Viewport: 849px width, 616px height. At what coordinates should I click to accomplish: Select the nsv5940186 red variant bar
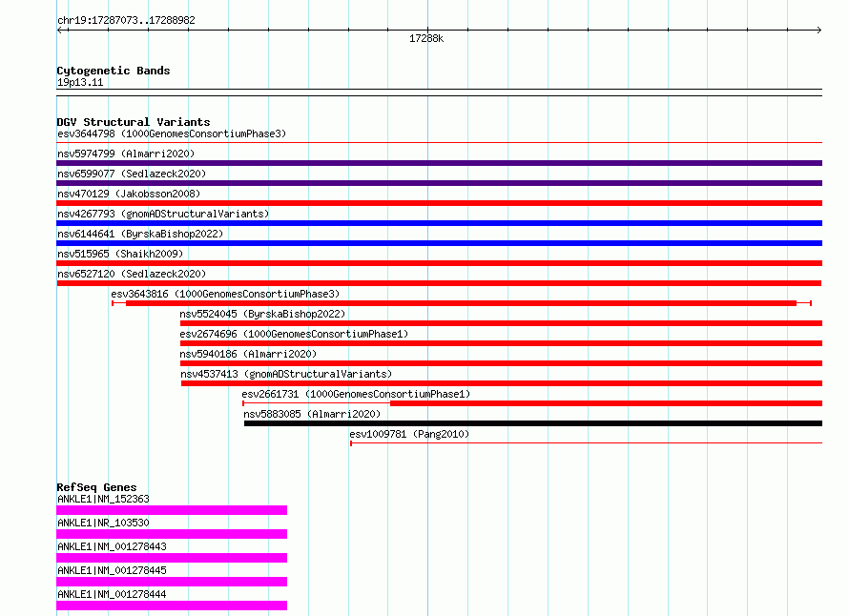pyautogui.click(x=501, y=363)
